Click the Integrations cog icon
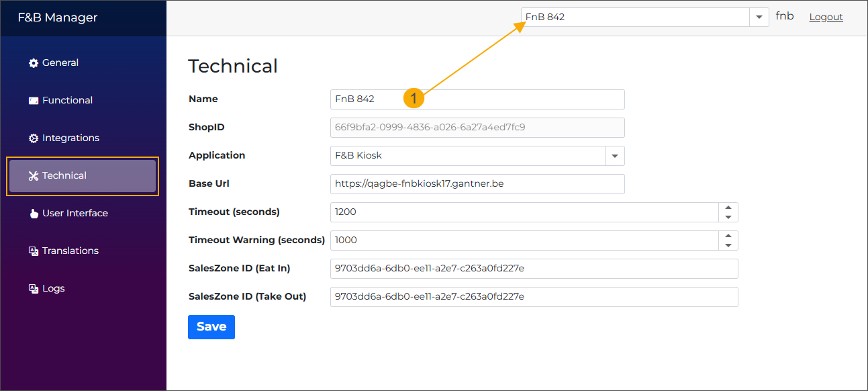Viewport: 868px width, 391px height. click(34, 138)
